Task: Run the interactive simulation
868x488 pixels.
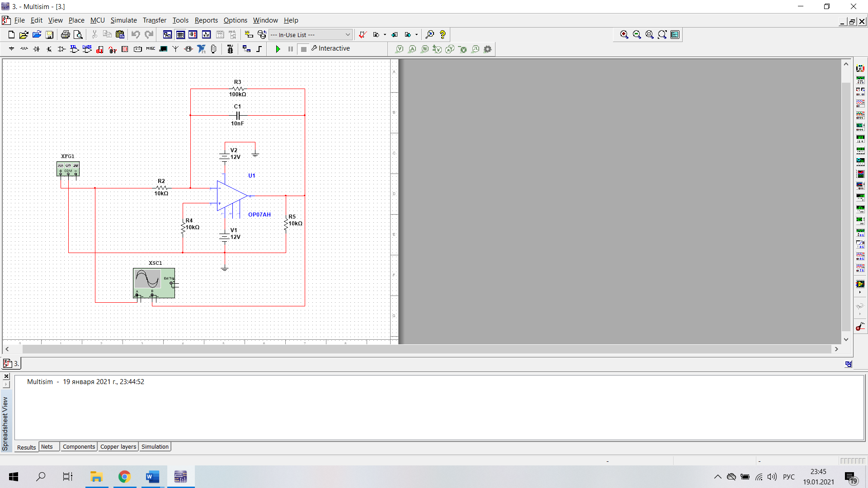Action: click(x=278, y=49)
